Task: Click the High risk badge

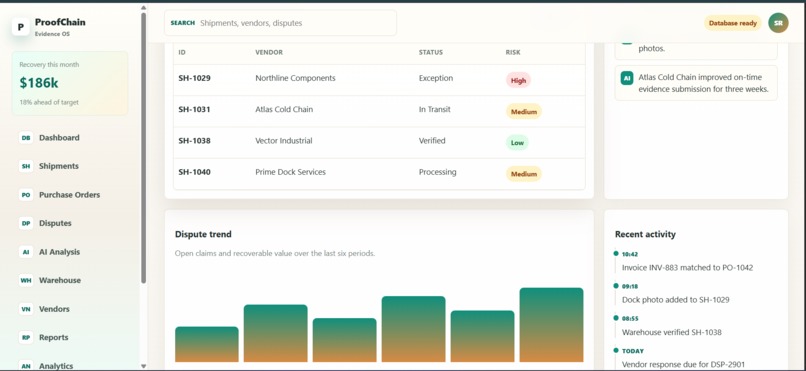Action: click(x=518, y=80)
